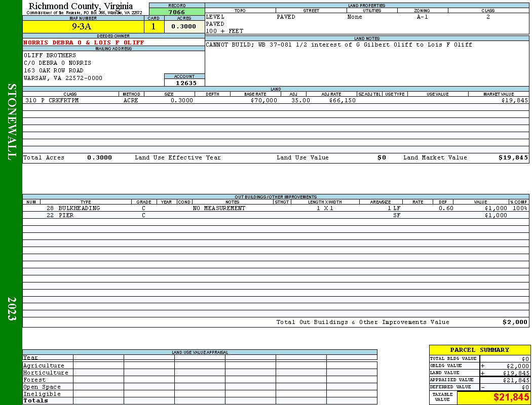Click the Richmond County, Virginia title
Screen dimensions: 532x405
tap(81, 6)
